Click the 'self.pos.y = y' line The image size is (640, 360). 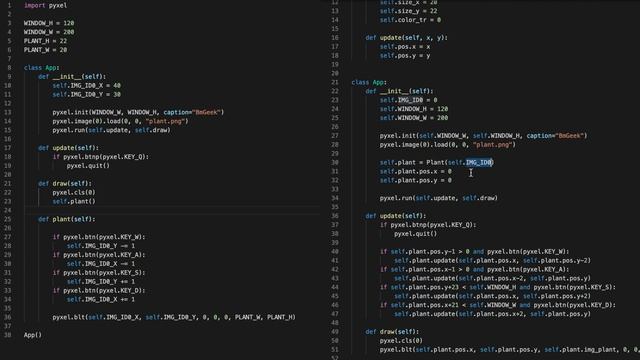(405, 56)
